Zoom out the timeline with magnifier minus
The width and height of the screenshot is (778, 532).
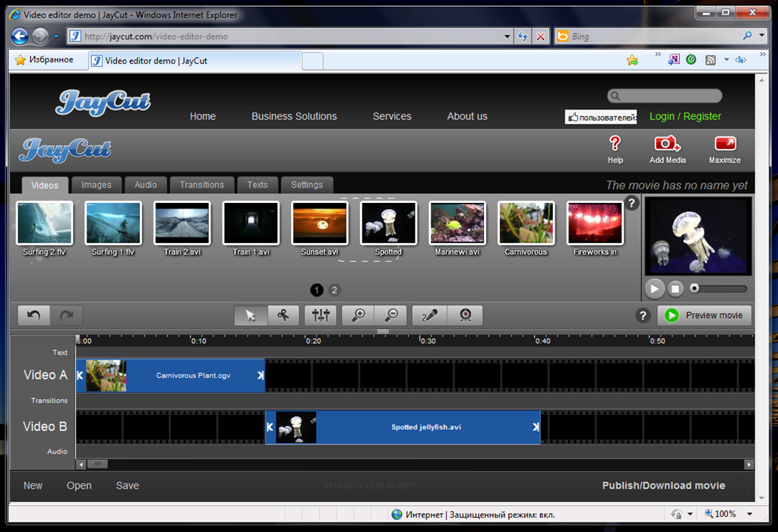tap(391, 315)
